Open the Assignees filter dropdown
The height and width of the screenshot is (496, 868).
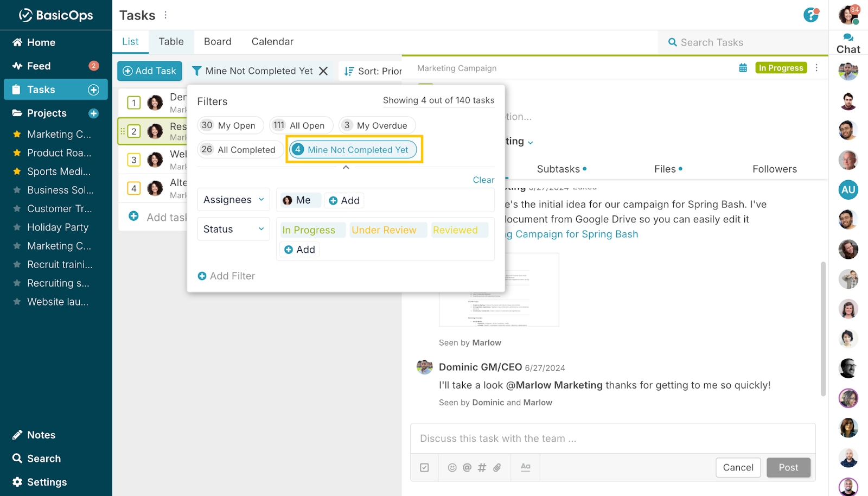coord(233,200)
